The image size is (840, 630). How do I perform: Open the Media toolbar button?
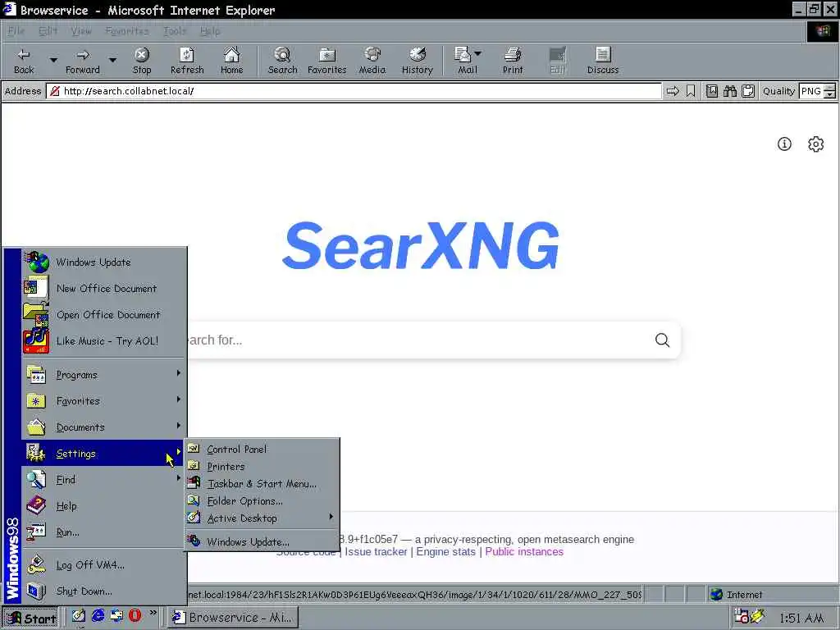tap(372, 61)
